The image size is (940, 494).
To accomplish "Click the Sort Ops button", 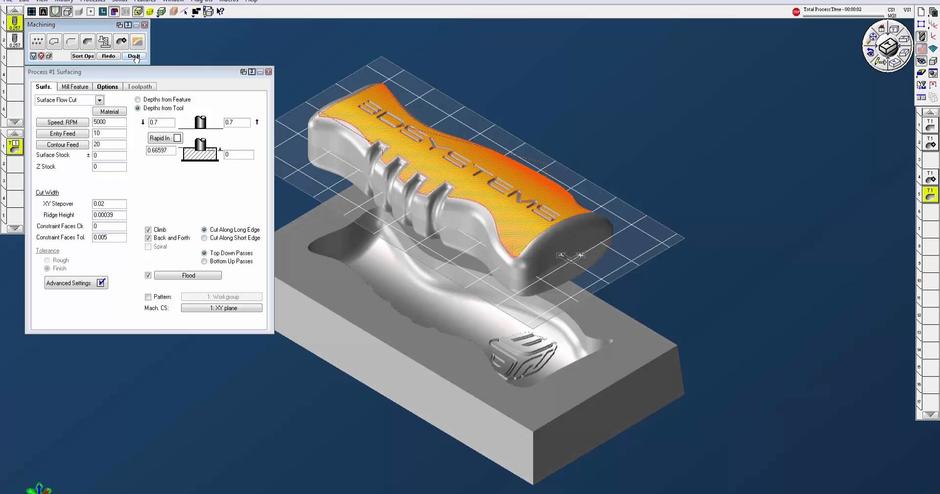I will click(83, 56).
